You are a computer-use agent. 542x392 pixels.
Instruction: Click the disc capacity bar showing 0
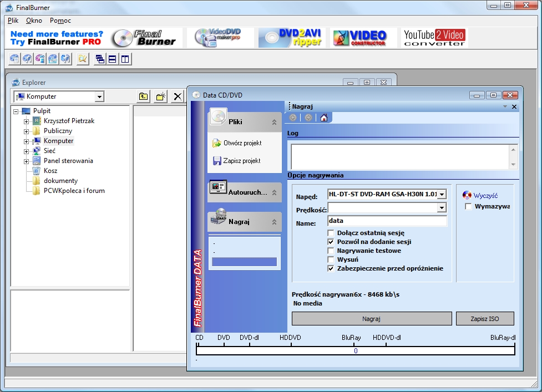(x=356, y=351)
